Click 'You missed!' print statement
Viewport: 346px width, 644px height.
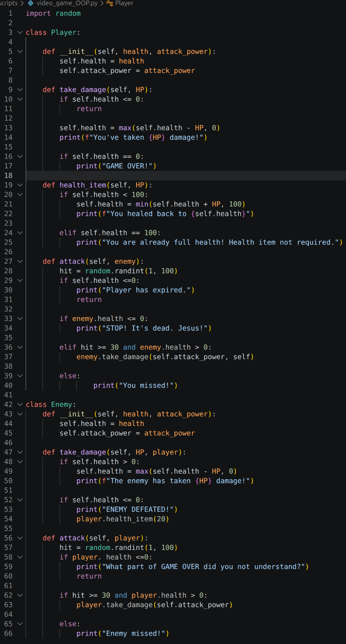(135, 385)
